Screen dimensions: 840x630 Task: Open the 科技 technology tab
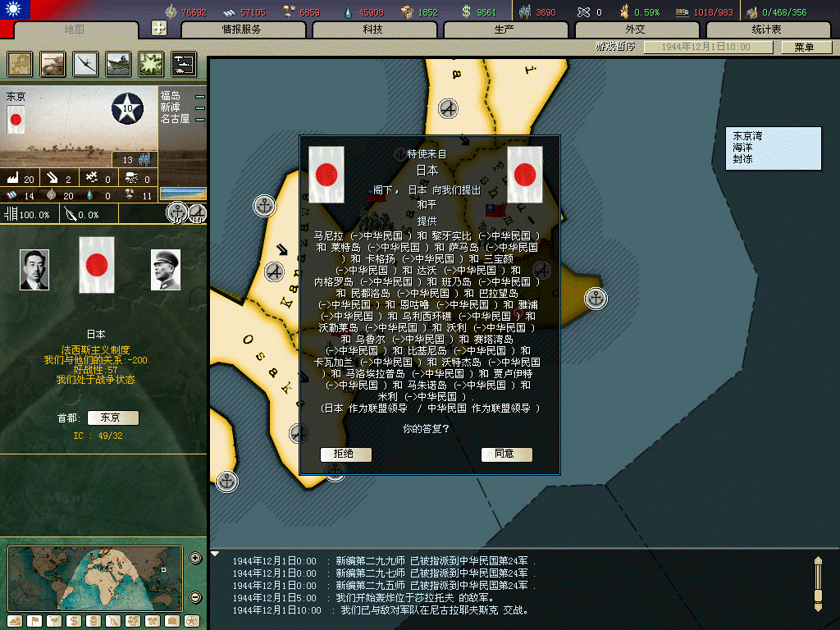click(x=373, y=30)
